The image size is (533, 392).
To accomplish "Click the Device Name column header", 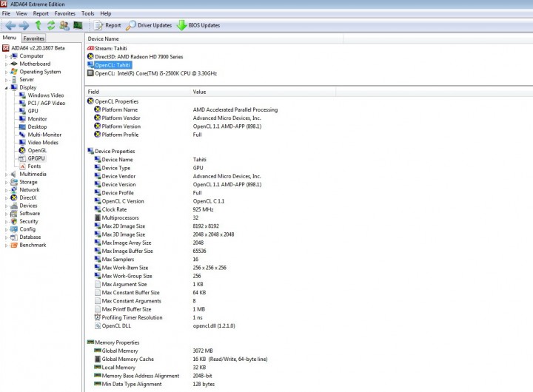I will (x=214, y=38).
